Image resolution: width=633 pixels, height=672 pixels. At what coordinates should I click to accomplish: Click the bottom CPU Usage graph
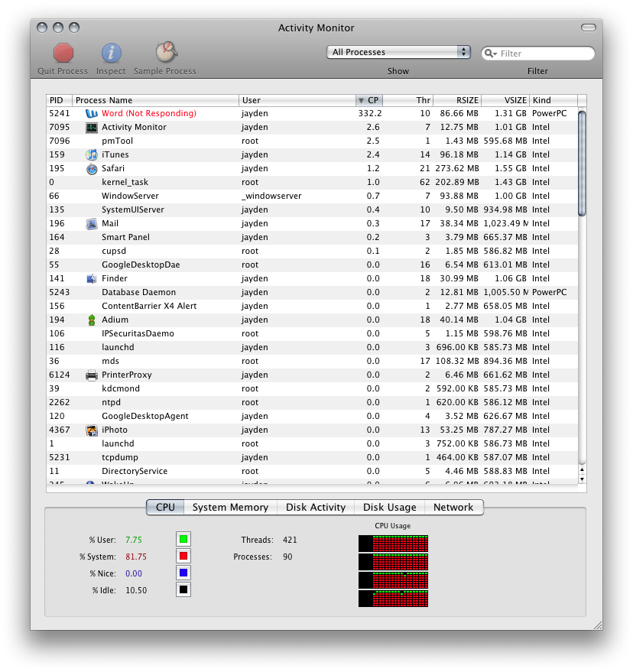(394, 599)
